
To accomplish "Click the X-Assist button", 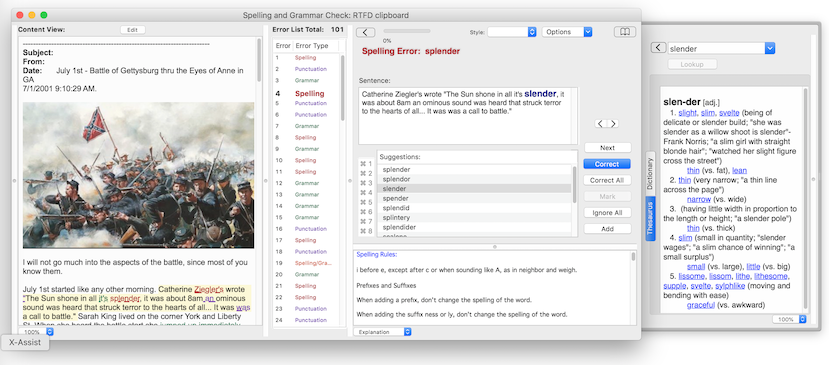I will (x=25, y=342).
